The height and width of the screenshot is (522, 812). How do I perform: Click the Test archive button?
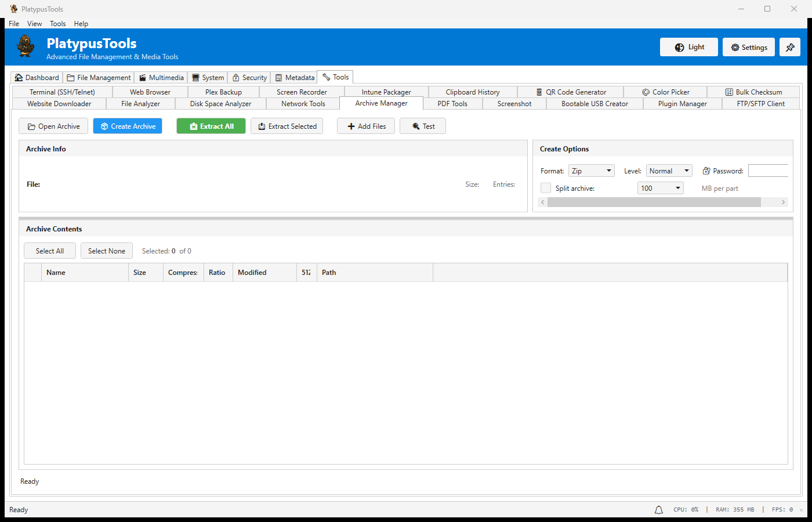point(423,126)
